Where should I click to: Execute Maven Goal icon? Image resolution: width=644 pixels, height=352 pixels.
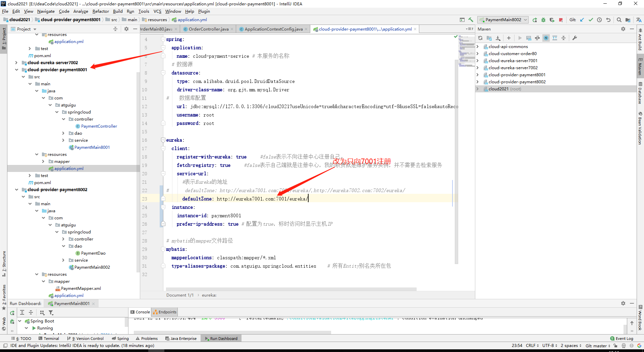click(x=529, y=38)
